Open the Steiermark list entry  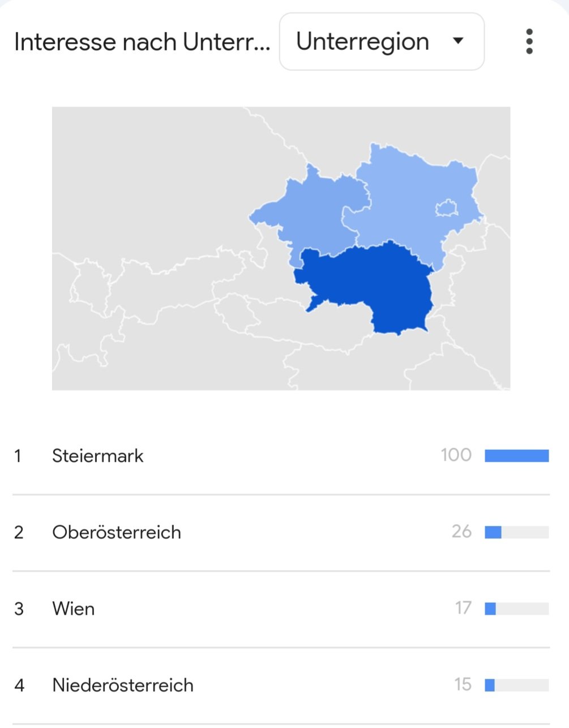(x=281, y=456)
